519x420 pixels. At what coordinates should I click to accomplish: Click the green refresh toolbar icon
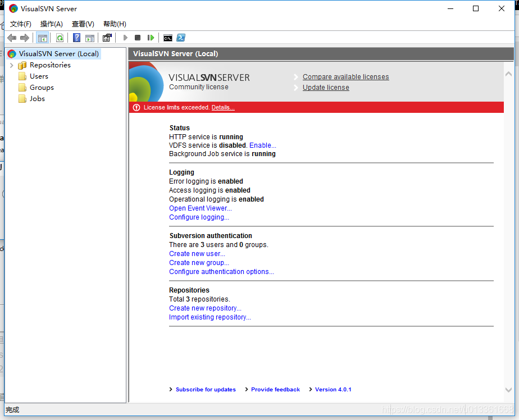pyautogui.click(x=60, y=38)
